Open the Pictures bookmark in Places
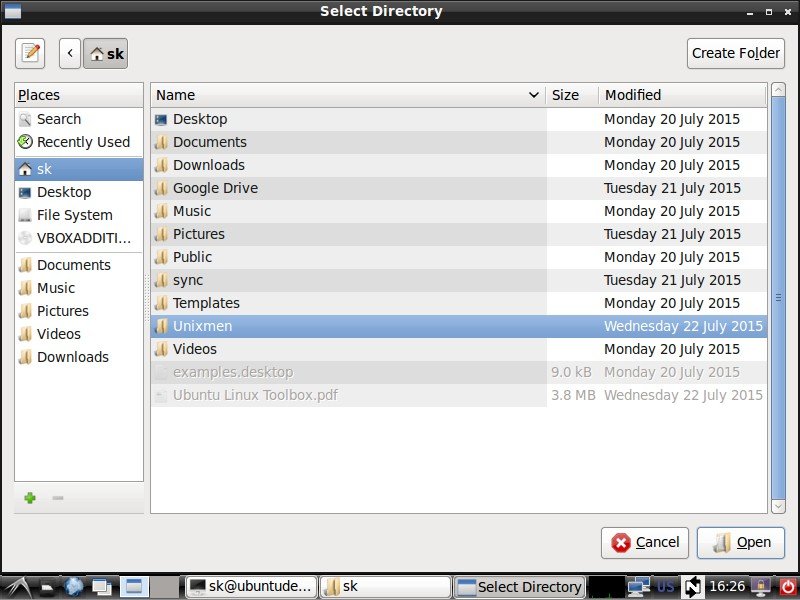 79,311
